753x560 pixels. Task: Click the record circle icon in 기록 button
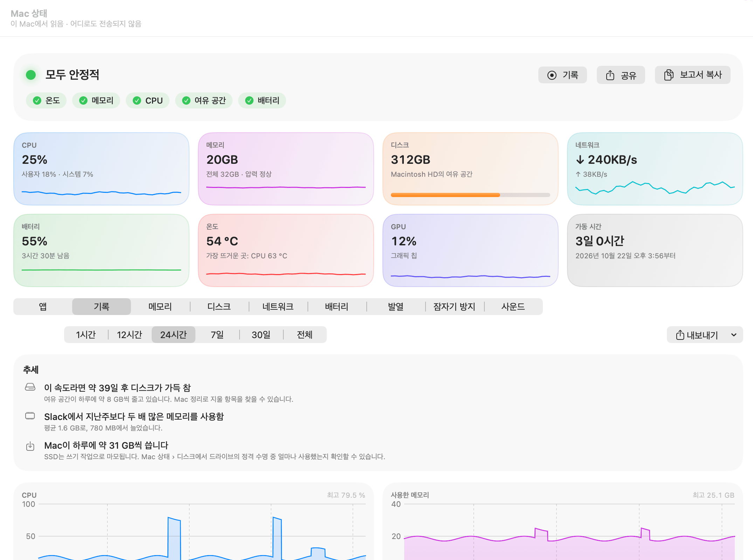(552, 75)
